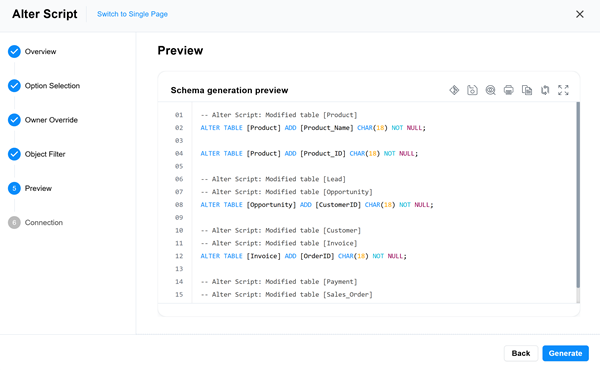
Task: Go to the Overview step
Action: [x=40, y=51]
